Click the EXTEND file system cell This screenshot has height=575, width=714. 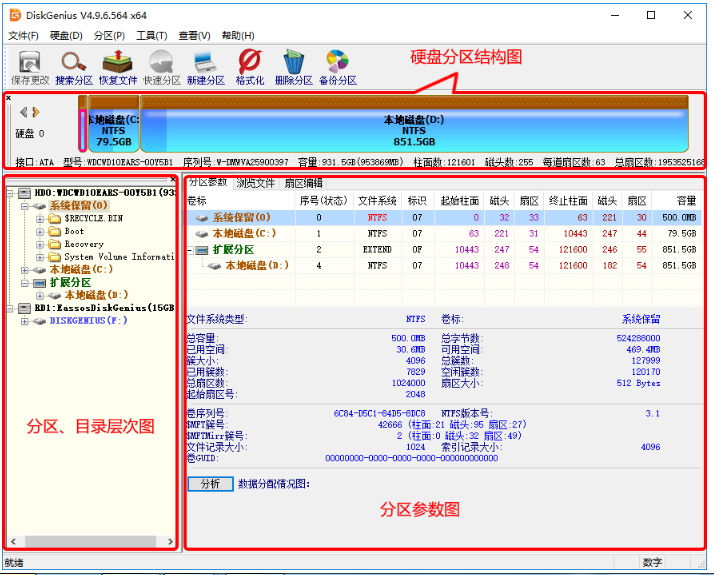tap(377, 250)
